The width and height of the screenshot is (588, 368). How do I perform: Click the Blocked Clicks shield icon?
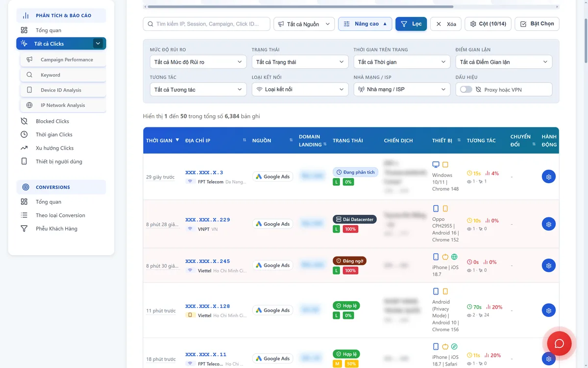point(24,121)
